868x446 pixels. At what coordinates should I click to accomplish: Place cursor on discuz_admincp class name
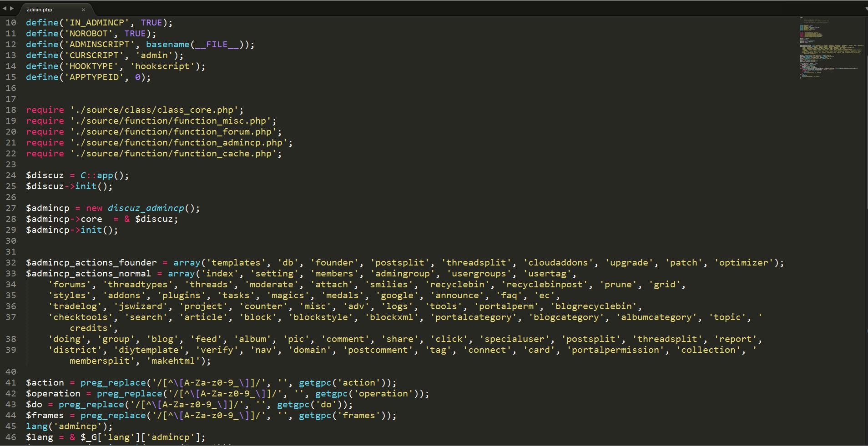pos(146,208)
